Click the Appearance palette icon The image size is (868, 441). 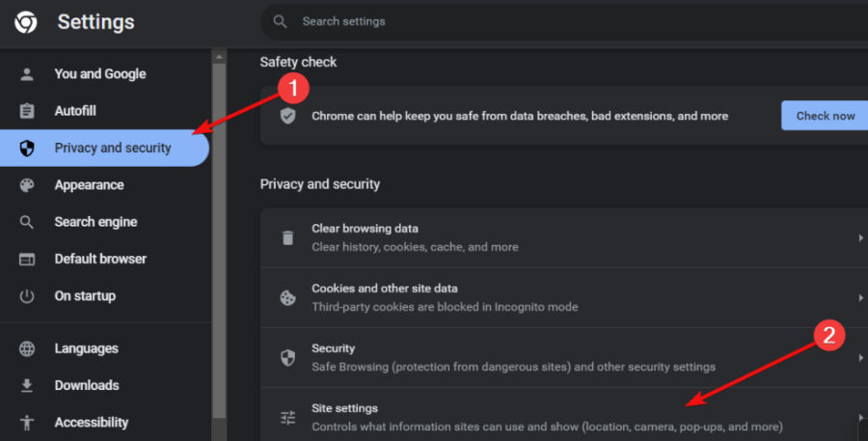(27, 185)
